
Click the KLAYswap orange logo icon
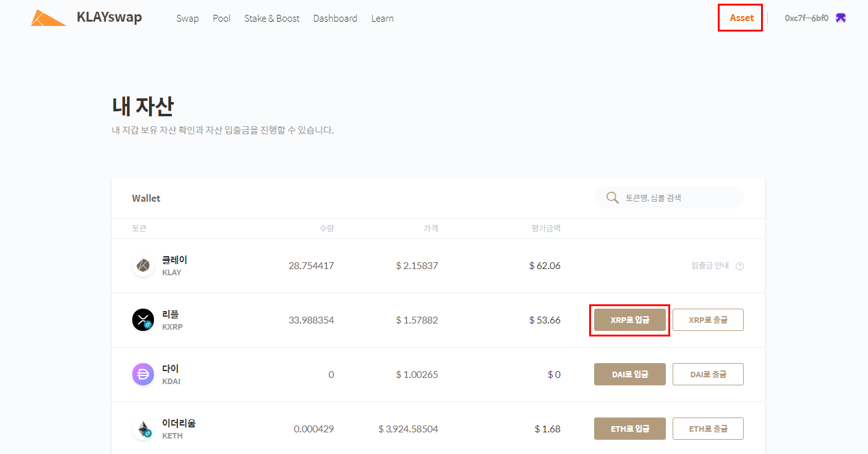click(x=48, y=18)
